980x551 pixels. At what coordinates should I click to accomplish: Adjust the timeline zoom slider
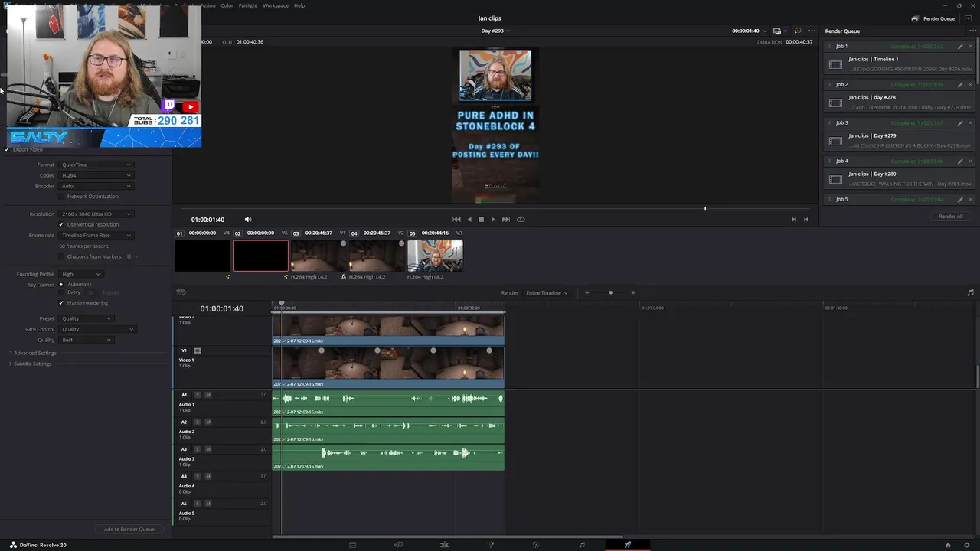point(610,292)
